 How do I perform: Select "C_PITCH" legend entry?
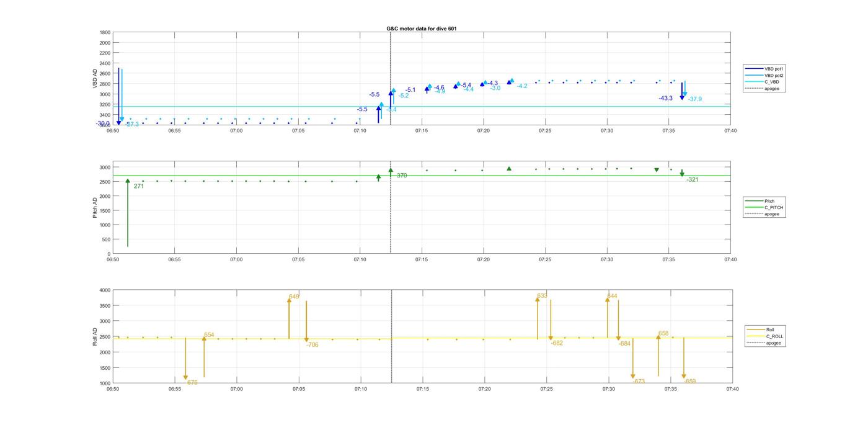coord(765,208)
